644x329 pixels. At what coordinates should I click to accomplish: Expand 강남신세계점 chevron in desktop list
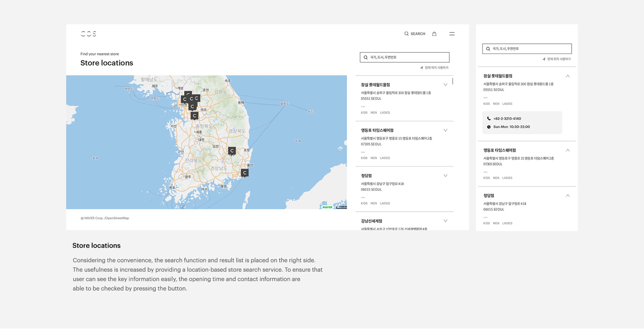(x=445, y=221)
